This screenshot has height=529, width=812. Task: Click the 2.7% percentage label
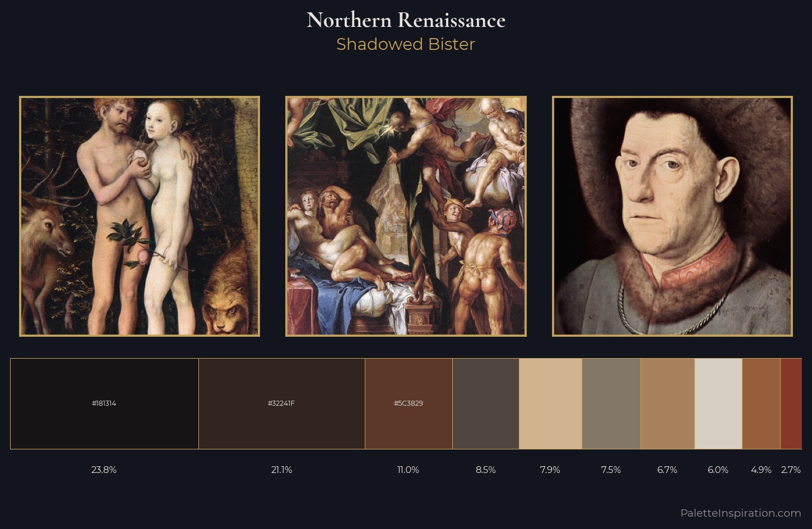coord(791,470)
